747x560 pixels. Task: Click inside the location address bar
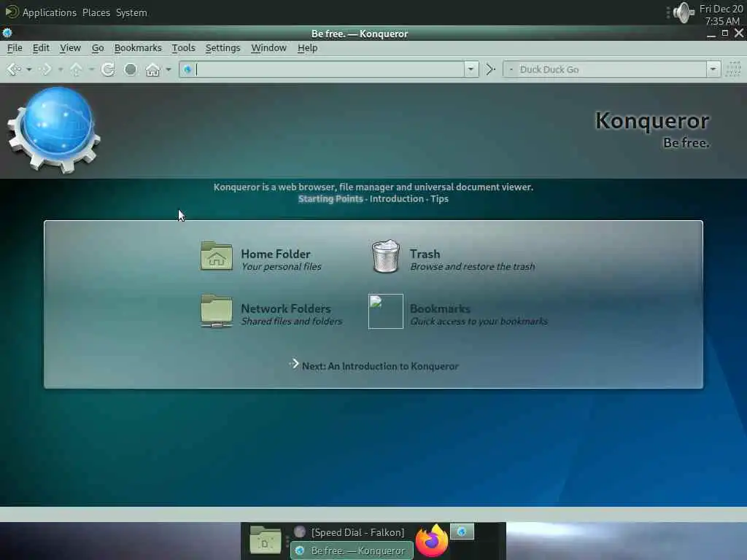click(x=330, y=69)
